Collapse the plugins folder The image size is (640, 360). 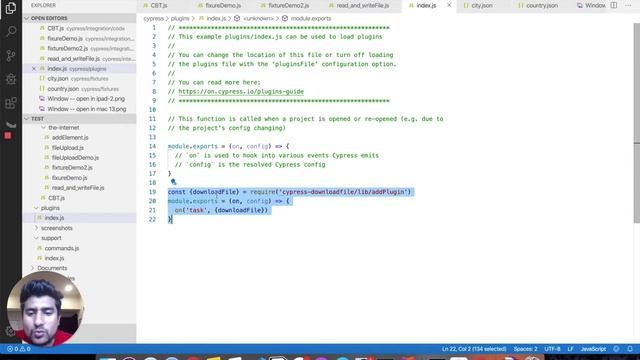point(50,208)
